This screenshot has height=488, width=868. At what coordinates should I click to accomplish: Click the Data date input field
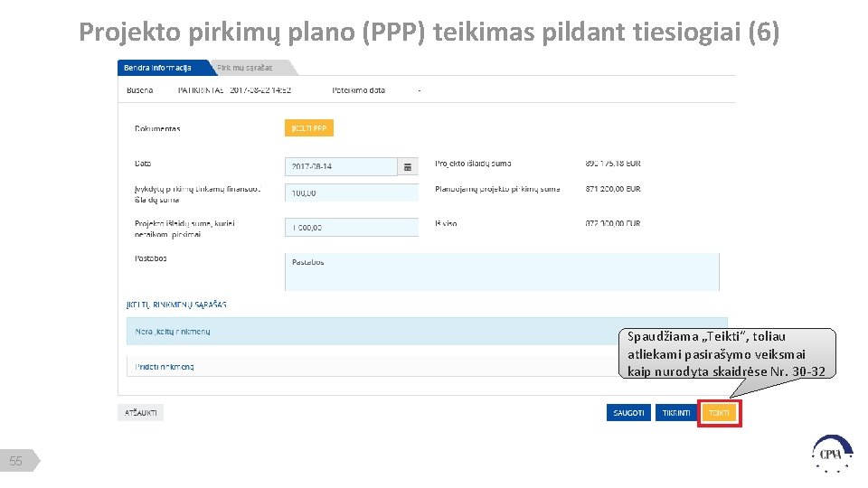[x=341, y=167]
